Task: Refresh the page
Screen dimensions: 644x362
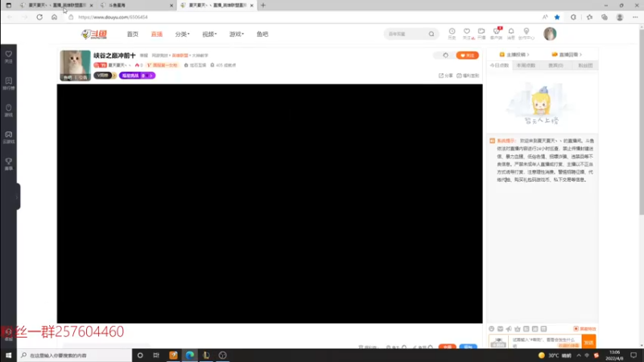Action: [x=39, y=17]
